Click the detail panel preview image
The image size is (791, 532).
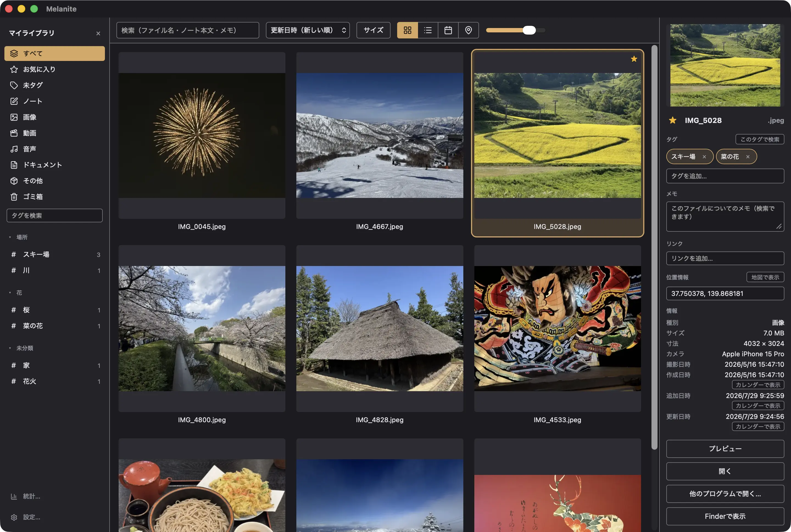(x=725, y=65)
